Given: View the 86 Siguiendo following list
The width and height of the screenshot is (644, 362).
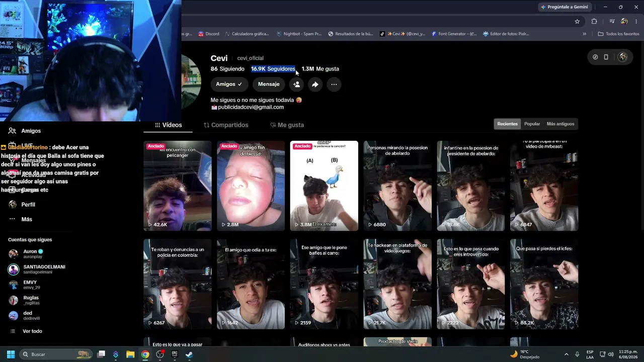Looking at the screenshot, I should click(x=227, y=69).
